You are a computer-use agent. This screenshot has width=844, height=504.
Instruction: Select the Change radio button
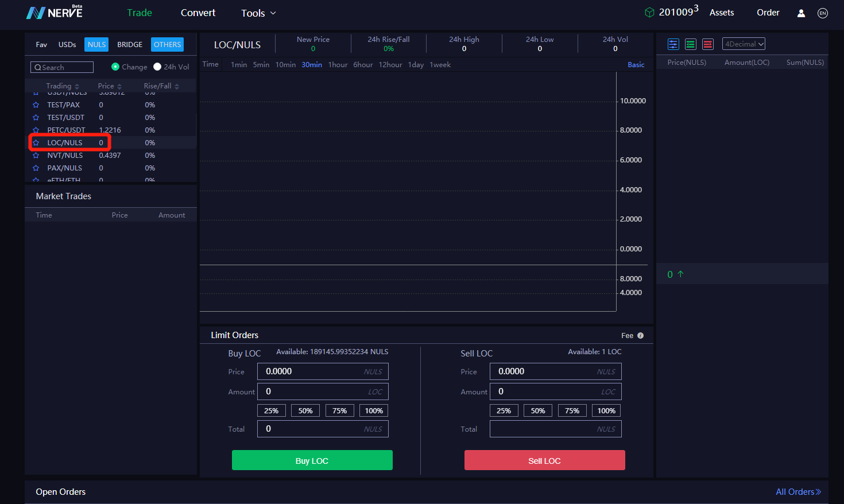(115, 67)
